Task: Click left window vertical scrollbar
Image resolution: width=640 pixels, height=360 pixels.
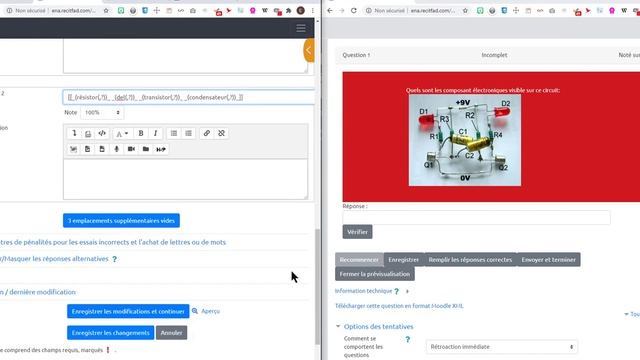Action: click(318, 286)
